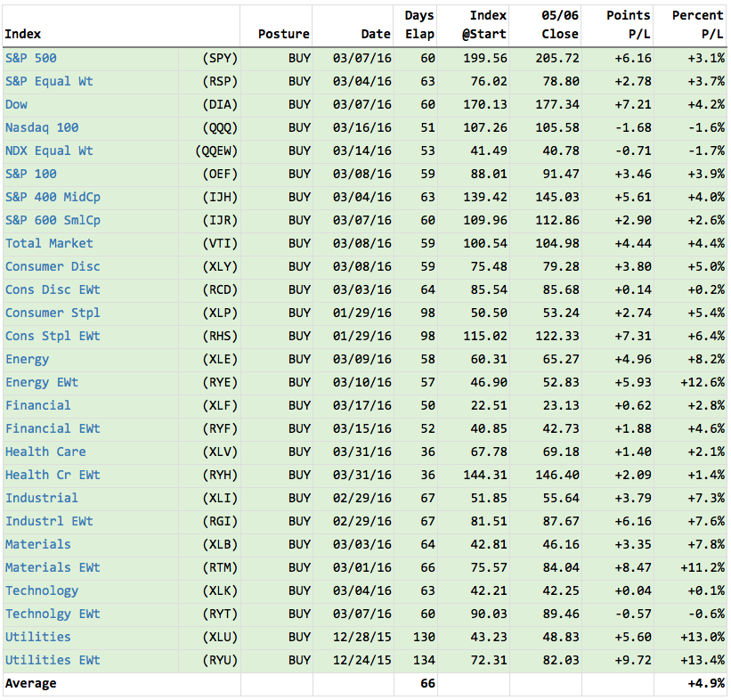
Task: Open the NDX Equal Wt link
Action: tap(49, 151)
